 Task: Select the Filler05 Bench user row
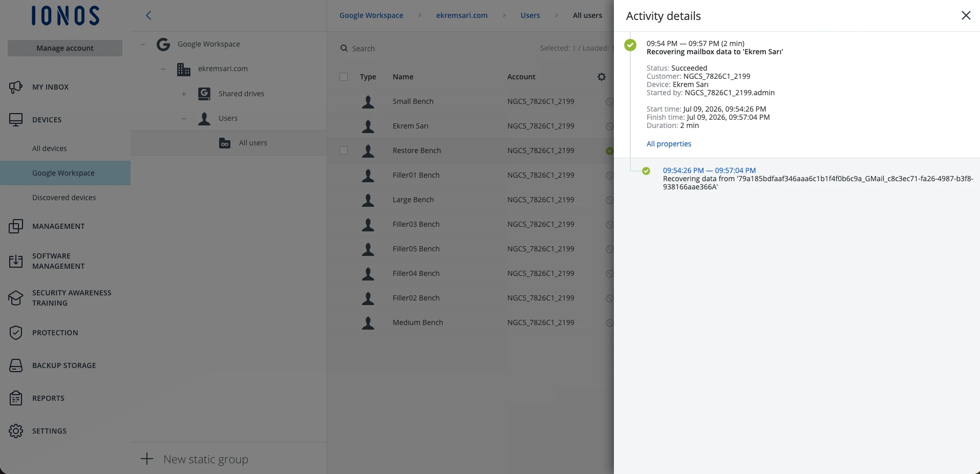pyautogui.click(x=470, y=249)
